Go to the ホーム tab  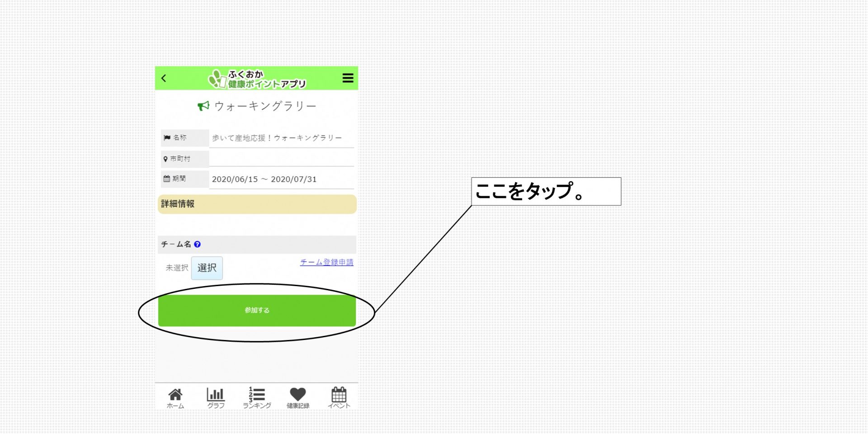[x=175, y=398]
